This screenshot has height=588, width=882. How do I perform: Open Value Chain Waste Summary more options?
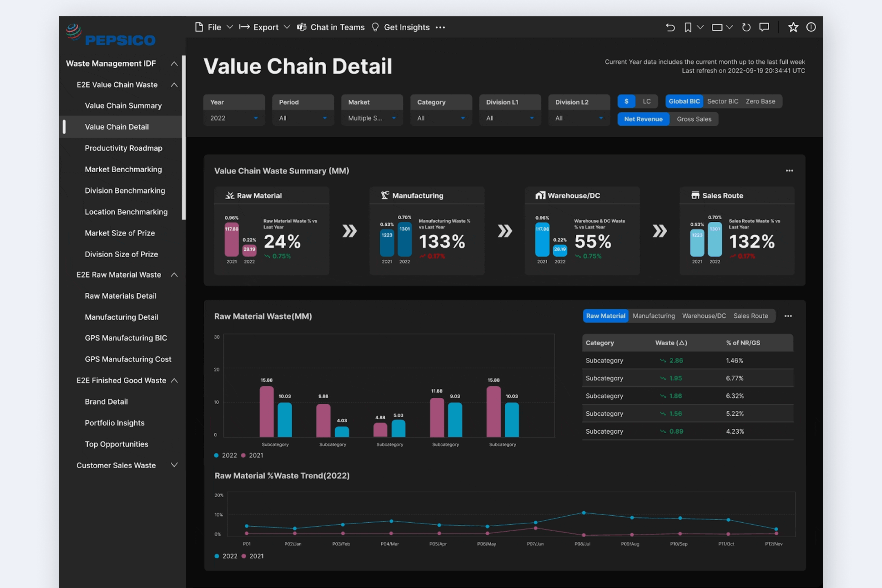(x=789, y=171)
